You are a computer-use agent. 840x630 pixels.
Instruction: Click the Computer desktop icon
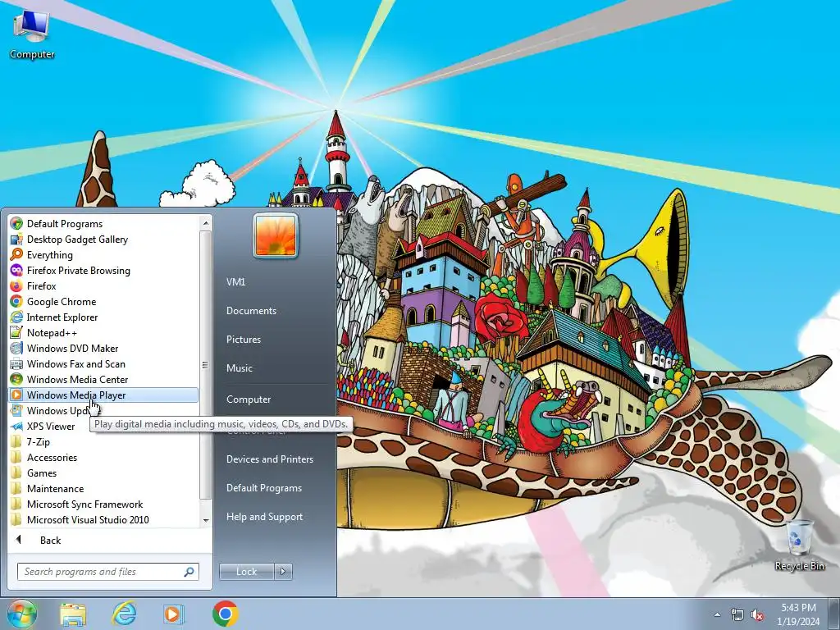[32, 35]
